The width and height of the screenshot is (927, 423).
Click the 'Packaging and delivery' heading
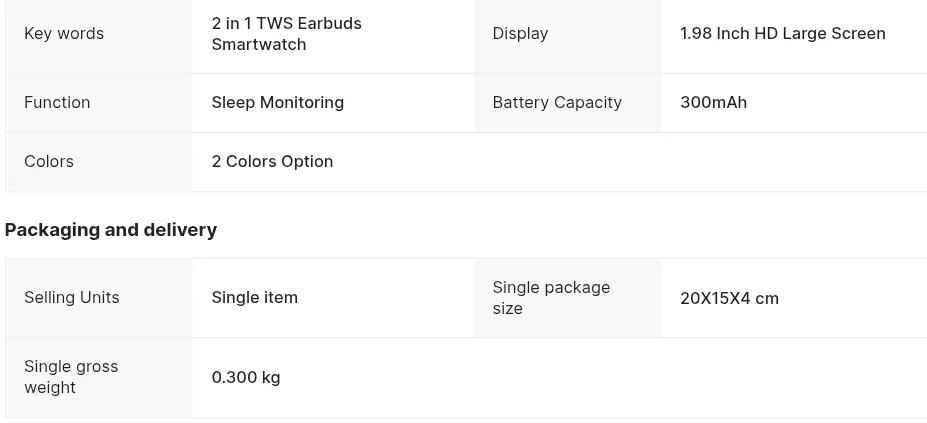click(110, 229)
